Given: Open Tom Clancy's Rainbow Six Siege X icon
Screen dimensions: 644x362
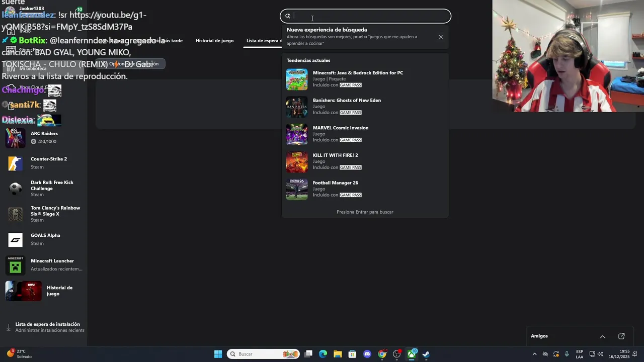Looking at the screenshot, I should tap(16, 214).
